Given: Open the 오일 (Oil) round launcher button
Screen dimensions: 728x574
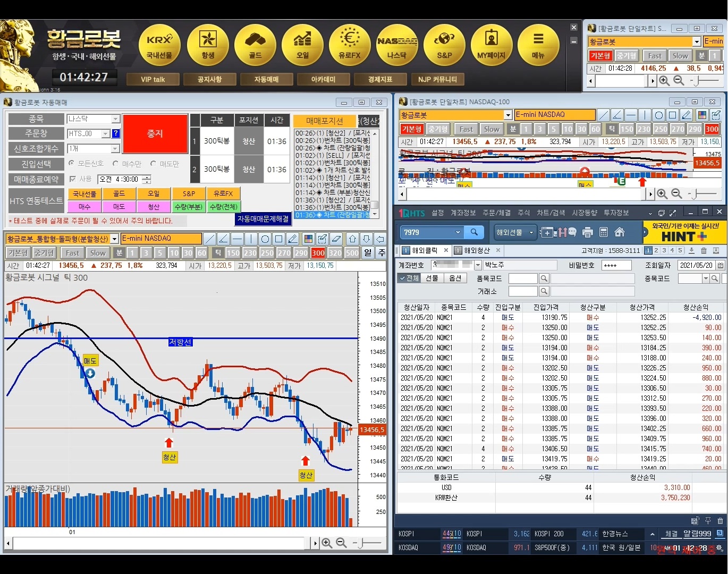Looking at the screenshot, I should coord(302,45).
